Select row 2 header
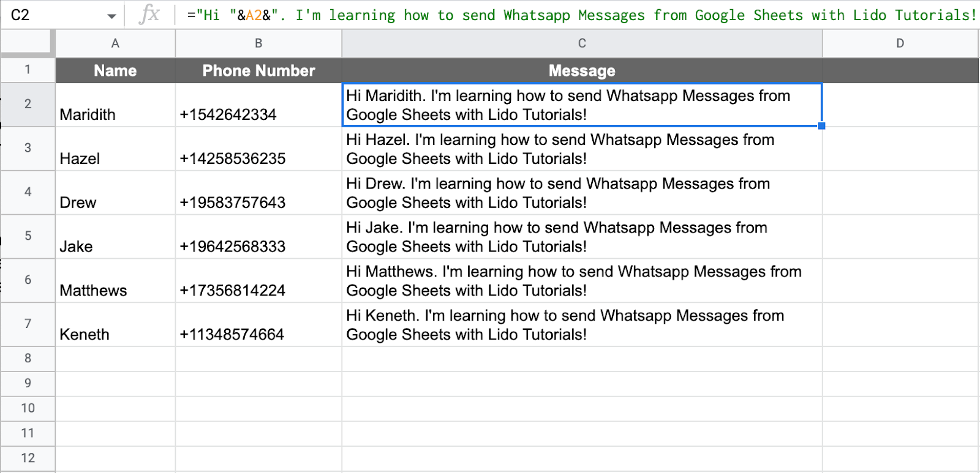Viewport: 980px width, 473px height. [28, 105]
